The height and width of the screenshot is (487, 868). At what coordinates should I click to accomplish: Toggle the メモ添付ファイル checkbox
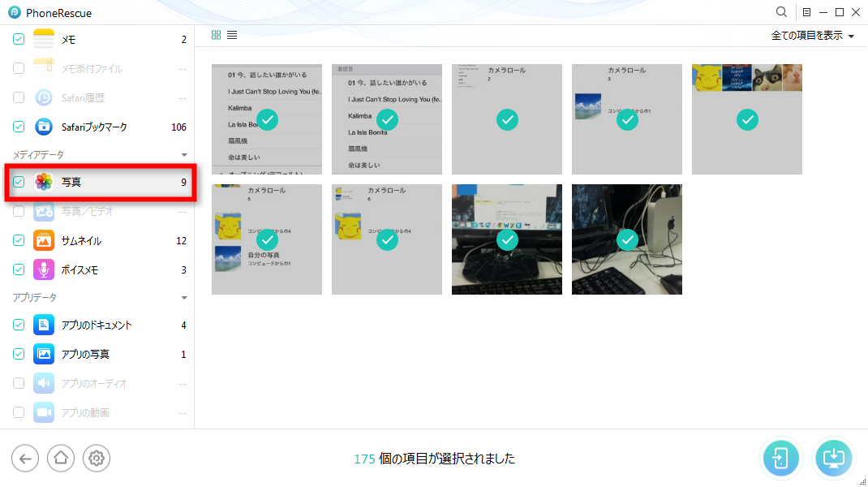coord(19,68)
